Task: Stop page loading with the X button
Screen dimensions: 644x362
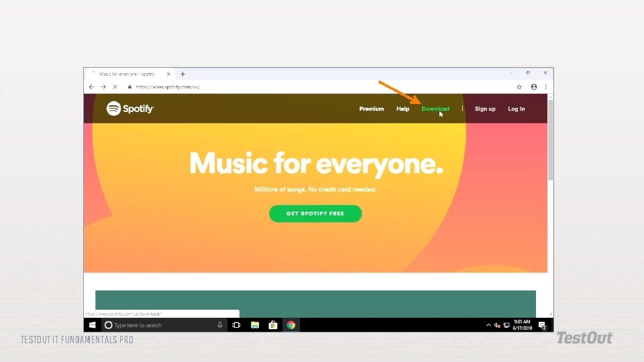Action: [x=115, y=87]
